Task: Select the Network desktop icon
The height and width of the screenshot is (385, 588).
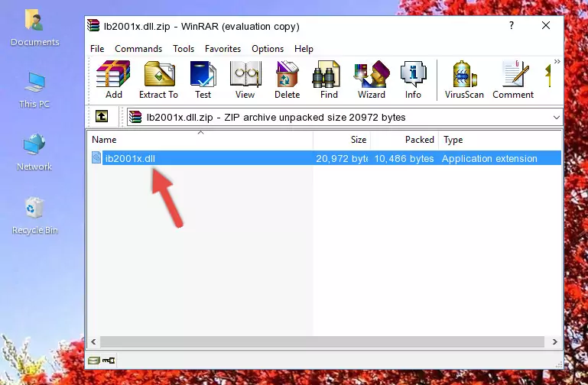Action: click(x=34, y=153)
